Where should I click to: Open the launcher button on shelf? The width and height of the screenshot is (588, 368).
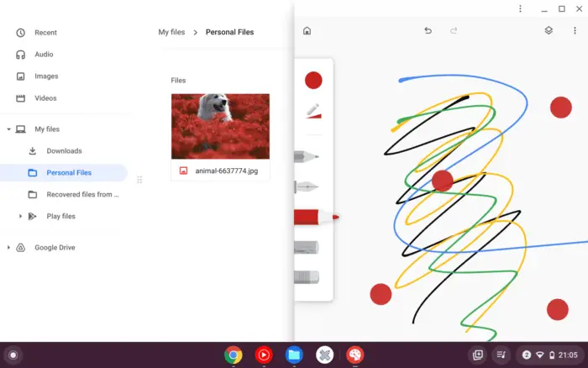click(x=13, y=355)
